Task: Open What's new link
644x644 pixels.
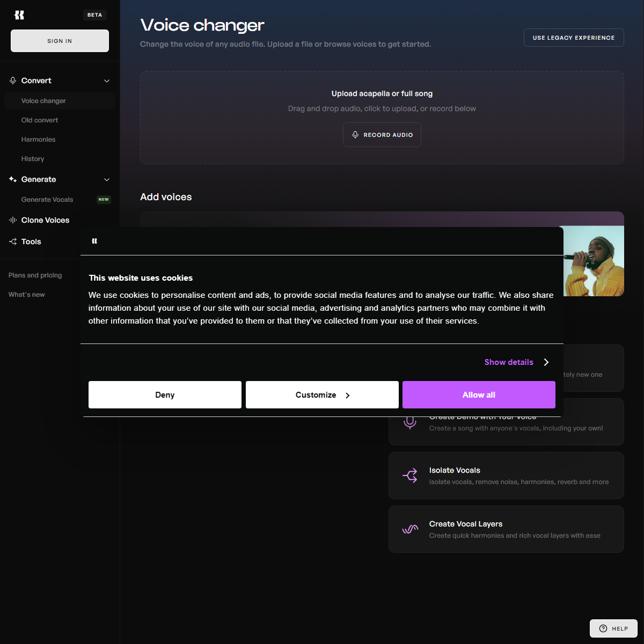Action: click(x=27, y=295)
